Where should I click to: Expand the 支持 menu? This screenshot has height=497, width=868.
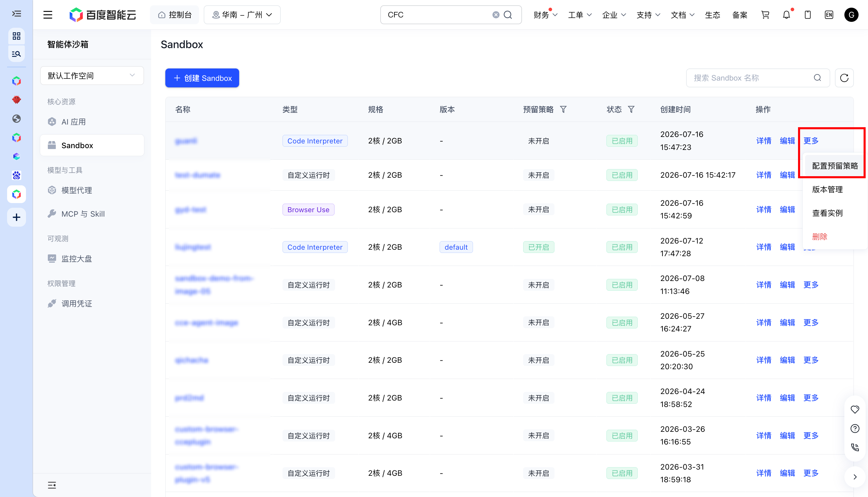648,15
